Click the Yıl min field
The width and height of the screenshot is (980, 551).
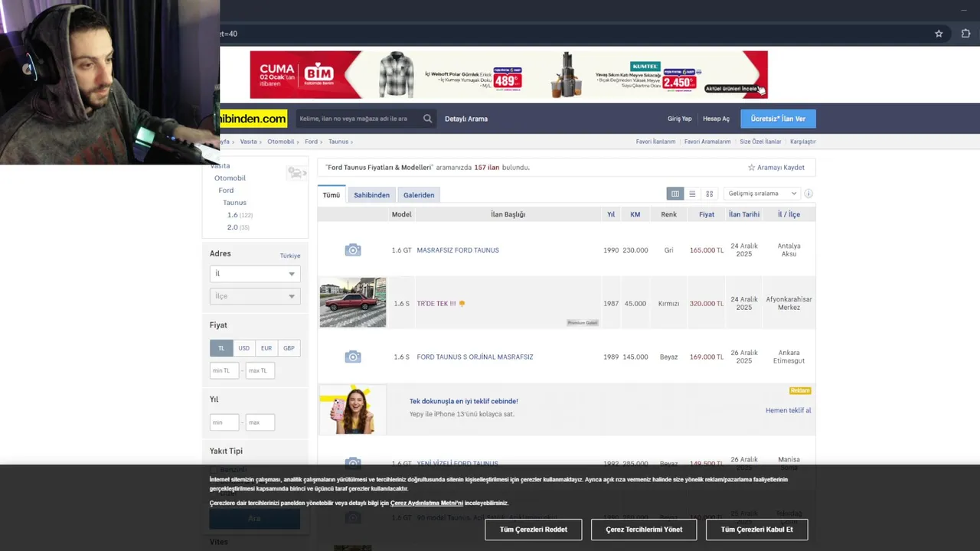224,422
